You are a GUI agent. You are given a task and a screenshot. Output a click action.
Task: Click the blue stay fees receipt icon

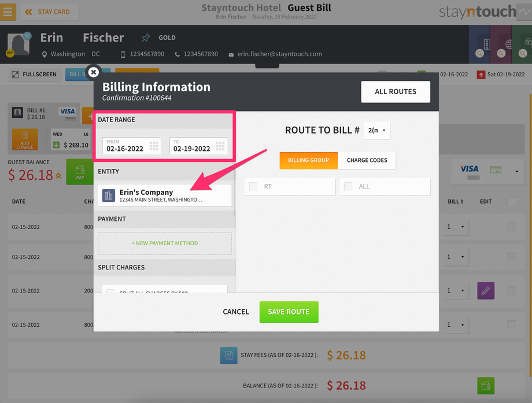point(228,356)
